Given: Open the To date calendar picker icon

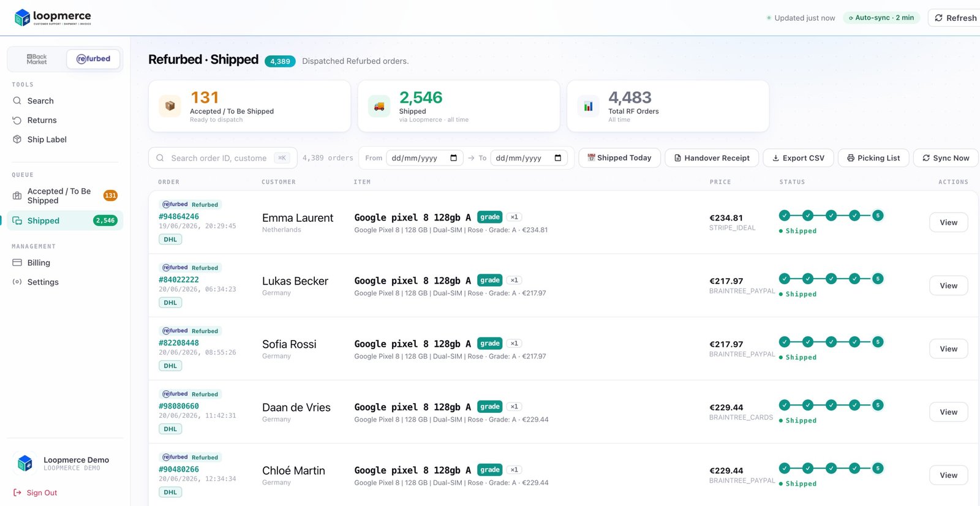Looking at the screenshot, I should tap(557, 157).
